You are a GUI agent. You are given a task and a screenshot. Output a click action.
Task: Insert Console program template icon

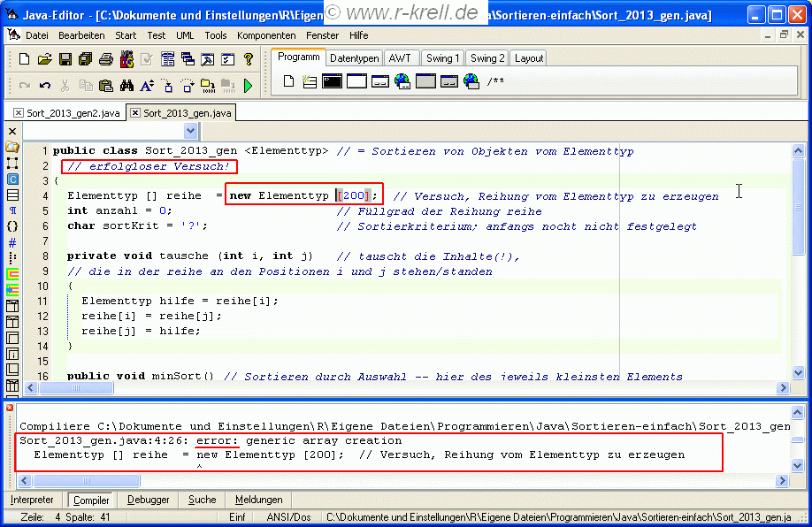332,81
